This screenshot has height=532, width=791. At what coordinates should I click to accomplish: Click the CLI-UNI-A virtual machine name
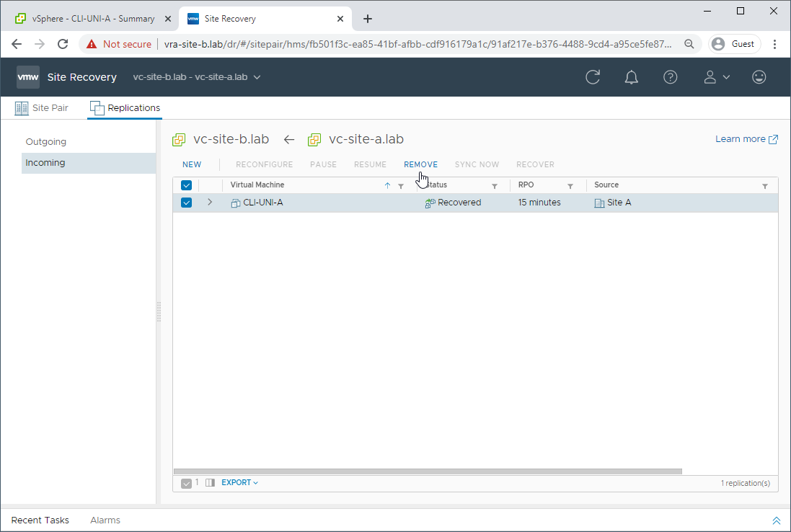pos(263,203)
